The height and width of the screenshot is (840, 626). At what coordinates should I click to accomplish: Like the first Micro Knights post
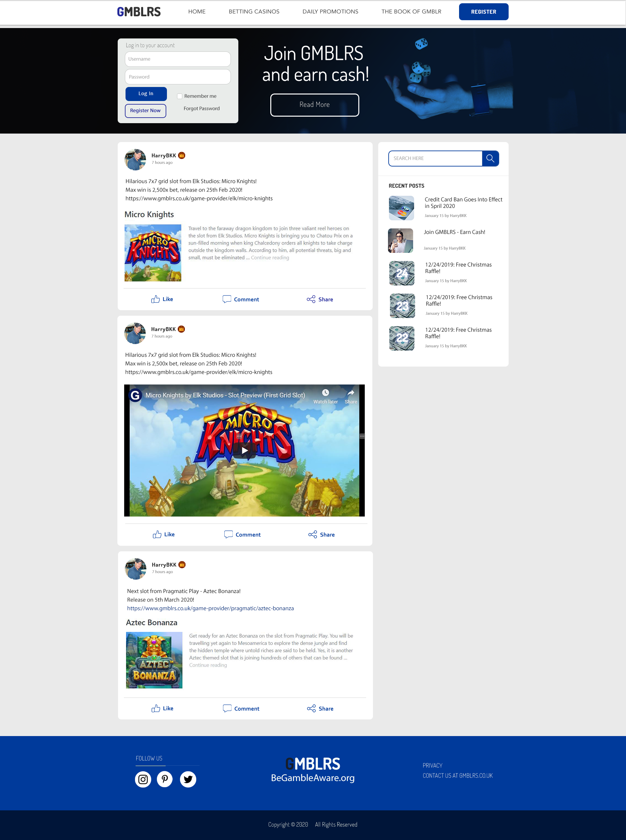point(162,299)
